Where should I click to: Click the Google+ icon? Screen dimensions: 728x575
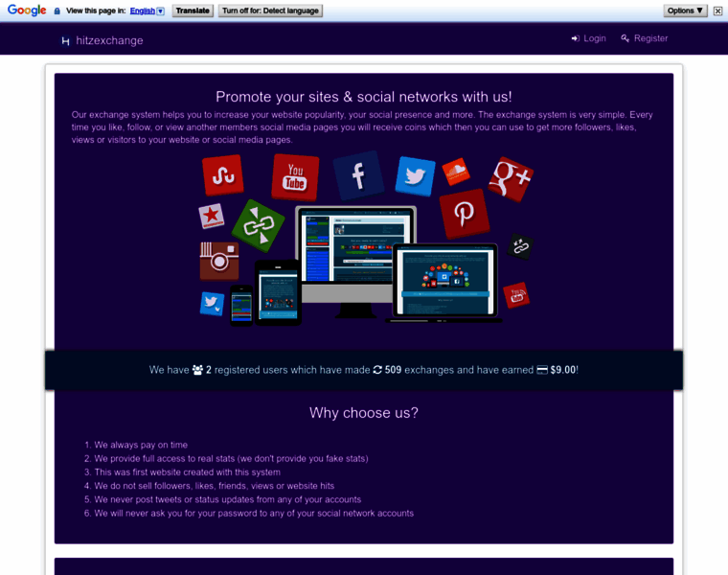pos(510,178)
